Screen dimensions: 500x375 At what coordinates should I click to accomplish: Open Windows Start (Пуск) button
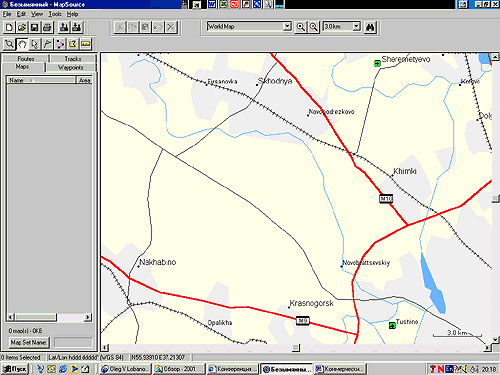(x=15, y=369)
